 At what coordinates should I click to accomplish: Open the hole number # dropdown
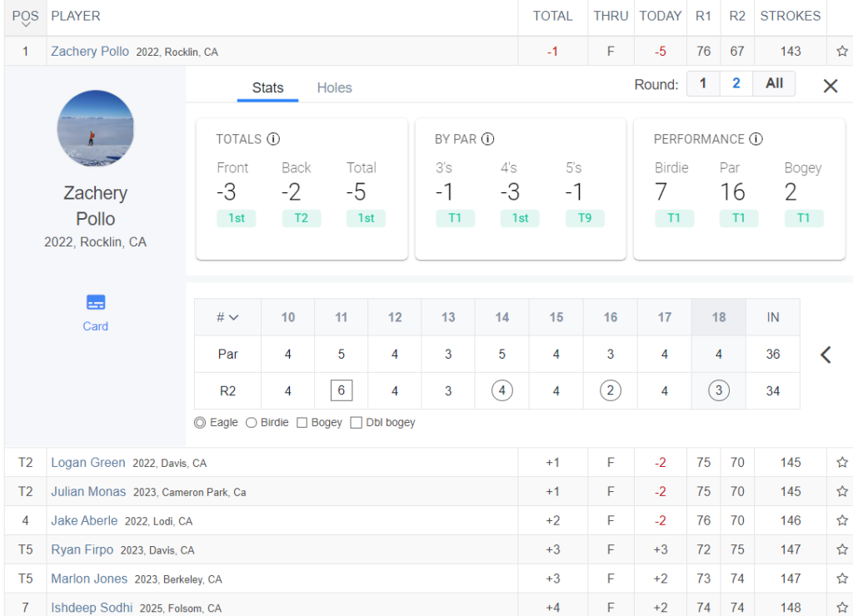pyautogui.click(x=227, y=317)
